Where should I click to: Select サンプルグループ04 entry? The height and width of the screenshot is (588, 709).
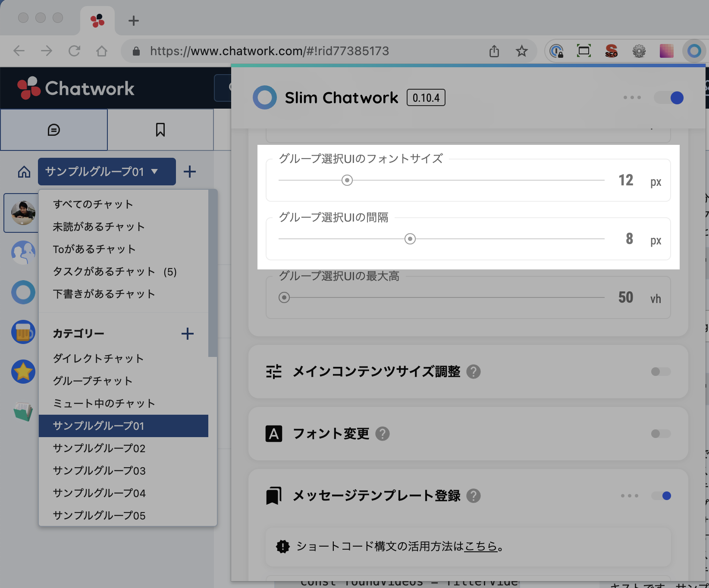point(123,493)
